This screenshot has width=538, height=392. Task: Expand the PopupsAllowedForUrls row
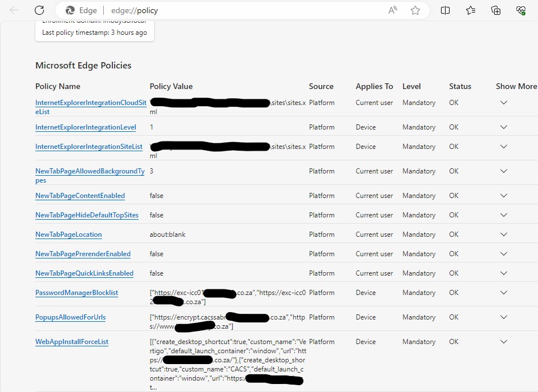coord(504,317)
